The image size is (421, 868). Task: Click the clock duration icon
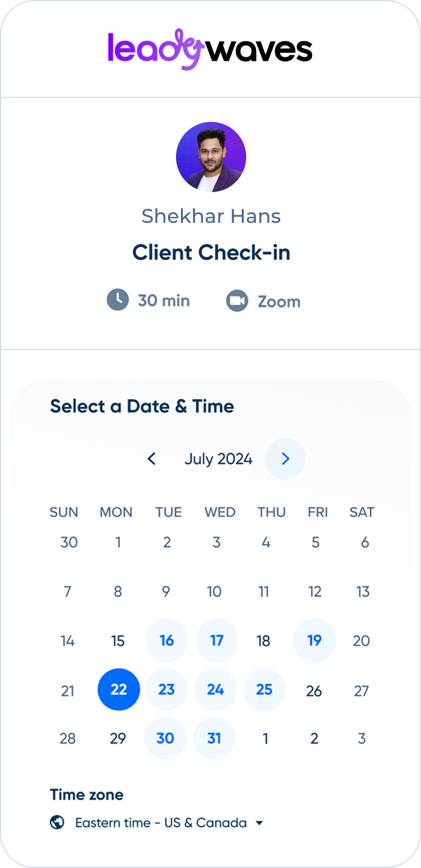coord(118,300)
